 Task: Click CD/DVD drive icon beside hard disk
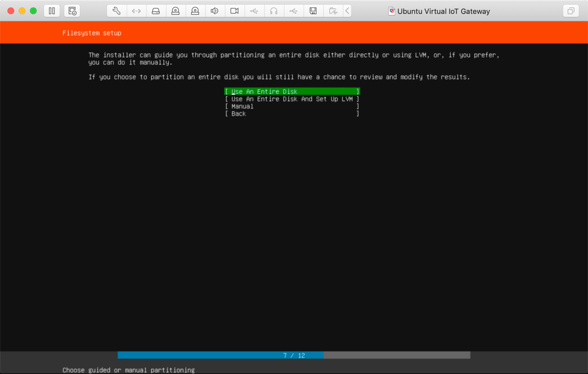(175, 11)
